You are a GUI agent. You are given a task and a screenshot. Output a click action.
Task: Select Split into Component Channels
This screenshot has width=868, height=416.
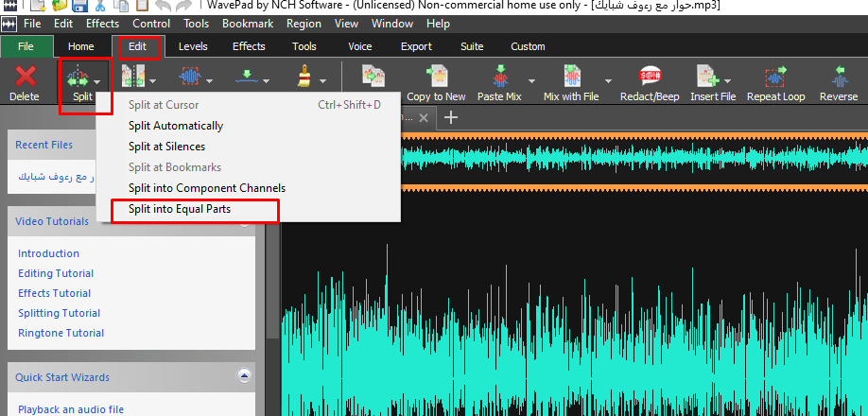pyautogui.click(x=248, y=188)
